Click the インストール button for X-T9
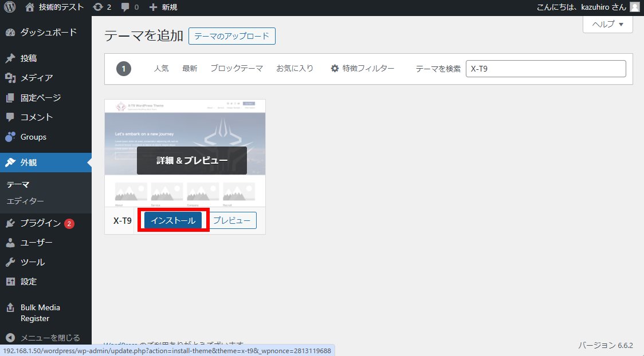Viewport: 644px width, 356px height. pos(173,221)
